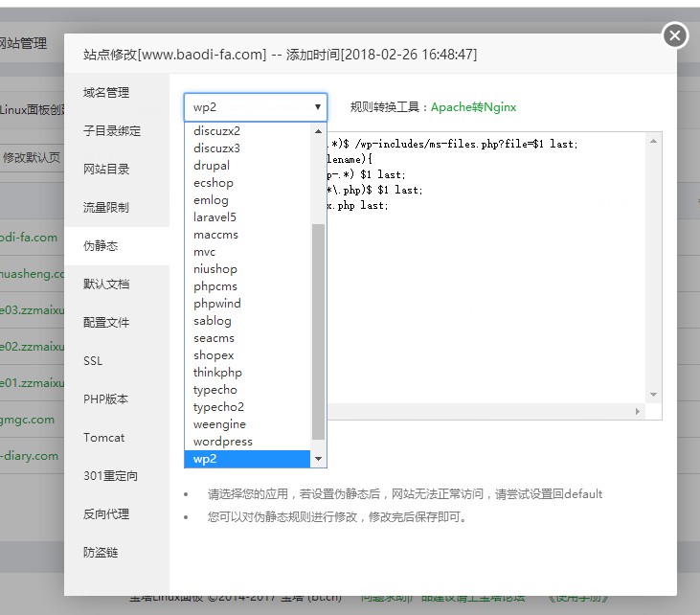Viewport: 700px width, 615px height.
Task: Open the 域名管理 tab
Action: click(105, 93)
